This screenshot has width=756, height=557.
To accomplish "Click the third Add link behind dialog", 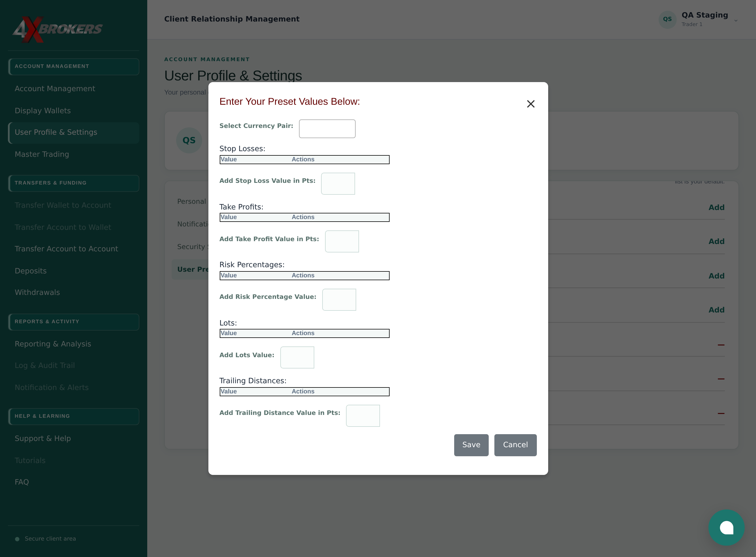I will [x=716, y=276].
